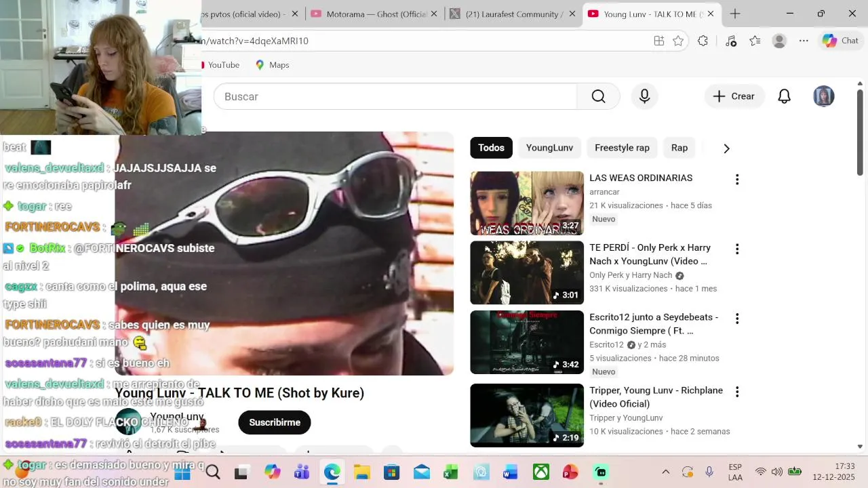Image resolution: width=868 pixels, height=488 pixels.
Task: Open Tripper Richplane video thumbnail
Action: pos(527,415)
